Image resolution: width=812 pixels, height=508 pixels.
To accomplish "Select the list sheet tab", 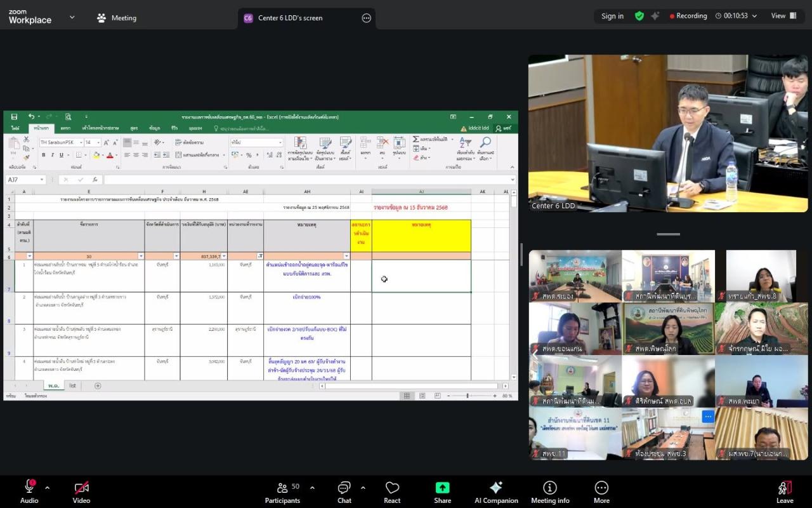I will click(x=73, y=385).
